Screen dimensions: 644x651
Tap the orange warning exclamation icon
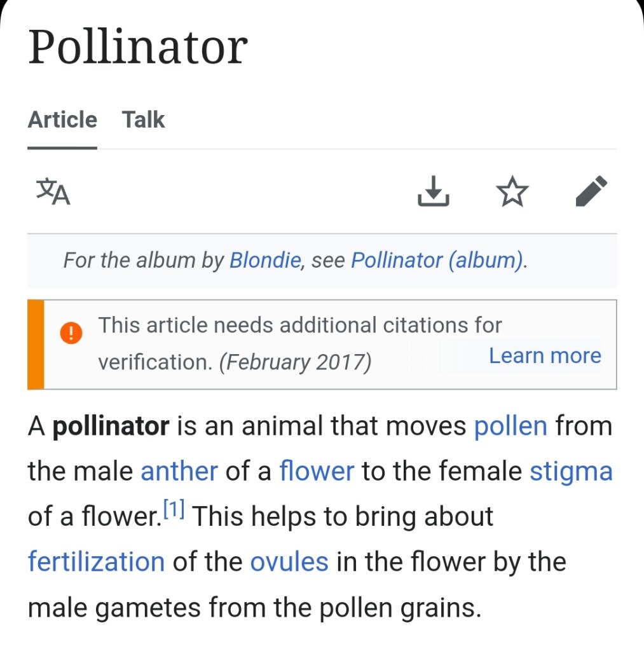pyautogui.click(x=71, y=333)
